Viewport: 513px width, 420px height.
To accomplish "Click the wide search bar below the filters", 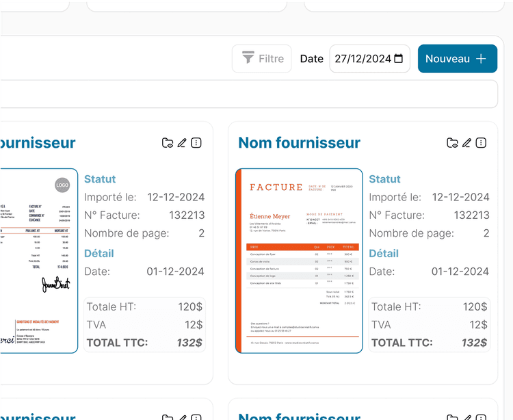I will click(249, 94).
